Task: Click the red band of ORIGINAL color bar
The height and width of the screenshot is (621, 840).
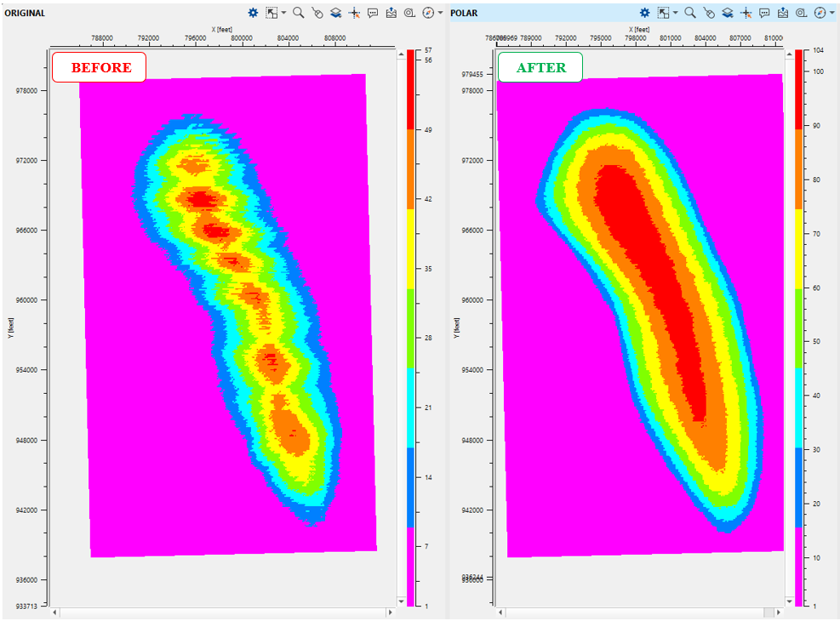Action: pos(410,89)
